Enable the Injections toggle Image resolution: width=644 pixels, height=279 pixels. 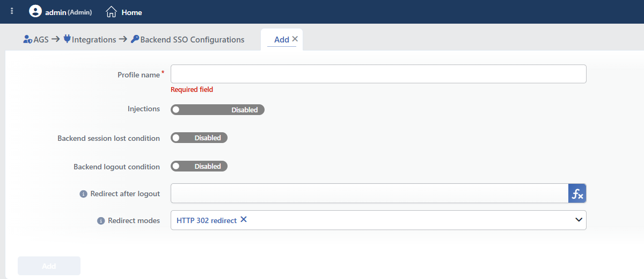tap(217, 110)
